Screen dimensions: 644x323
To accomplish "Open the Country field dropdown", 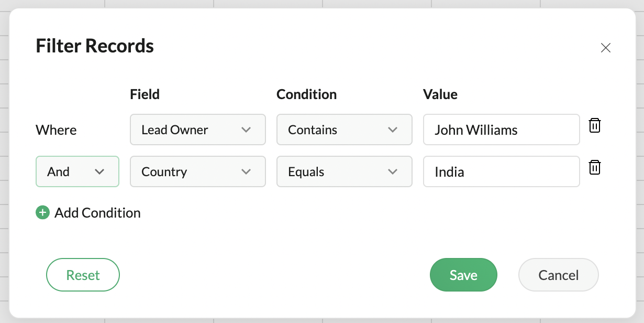I will pos(197,171).
